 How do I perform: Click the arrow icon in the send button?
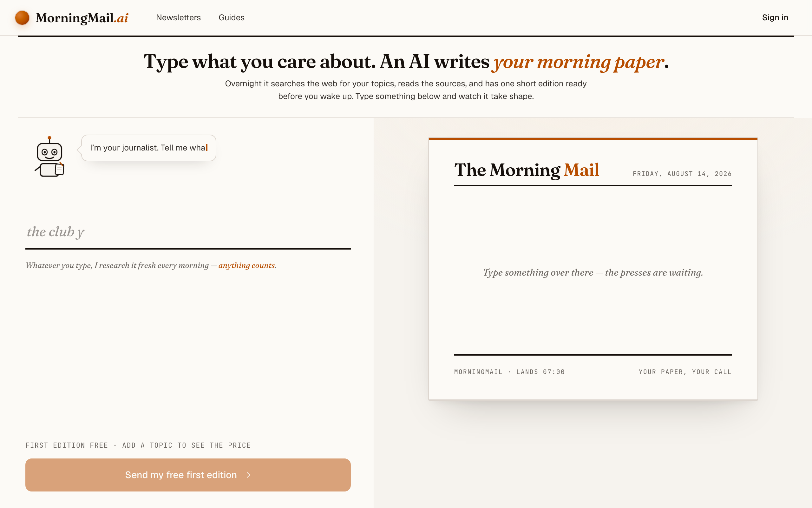pos(247,475)
